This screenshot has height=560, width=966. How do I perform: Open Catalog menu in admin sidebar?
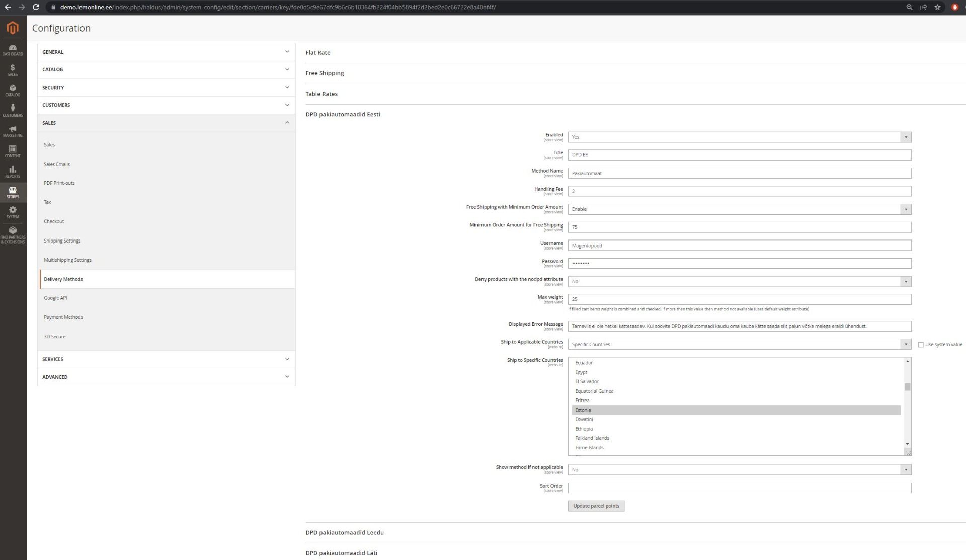(x=13, y=91)
